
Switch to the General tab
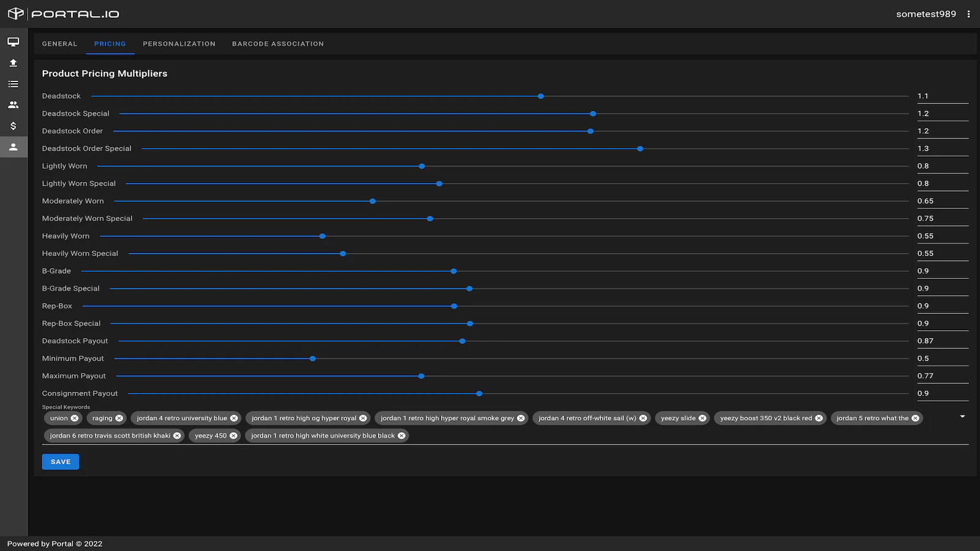59,44
